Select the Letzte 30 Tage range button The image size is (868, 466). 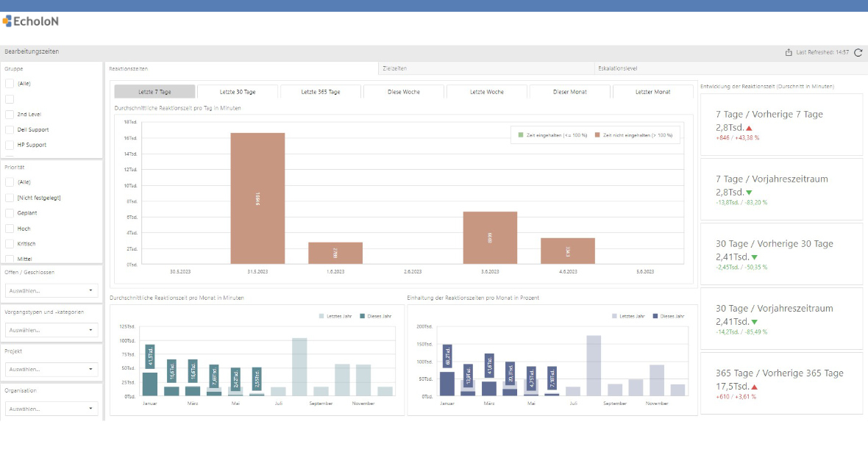tap(238, 92)
